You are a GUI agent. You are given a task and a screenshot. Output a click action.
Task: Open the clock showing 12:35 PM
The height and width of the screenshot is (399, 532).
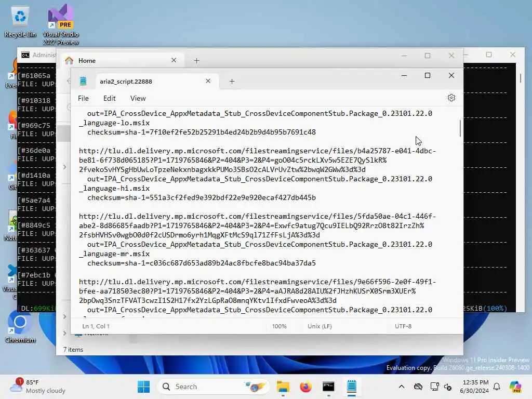475,387
